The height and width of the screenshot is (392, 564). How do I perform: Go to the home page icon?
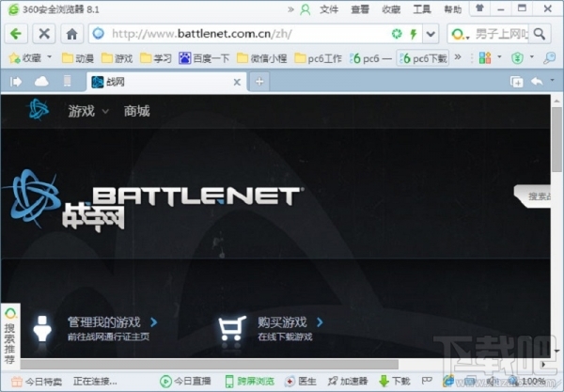72,34
